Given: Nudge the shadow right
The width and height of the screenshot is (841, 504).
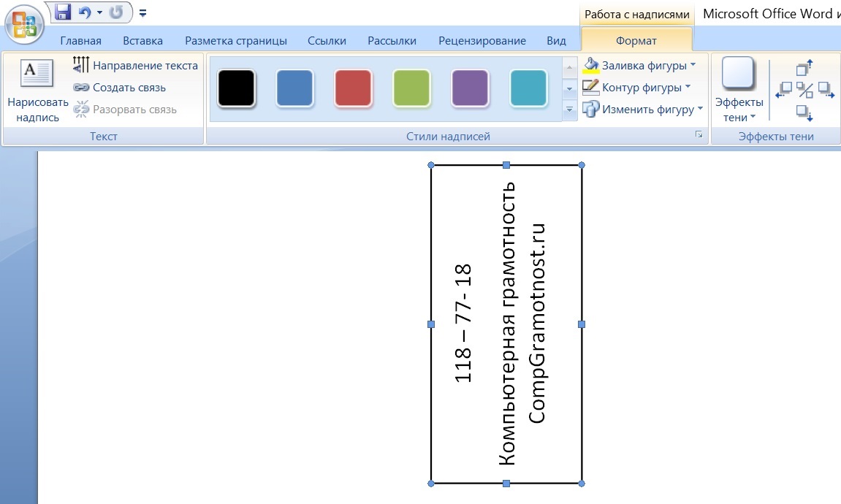Looking at the screenshot, I should 826,90.
